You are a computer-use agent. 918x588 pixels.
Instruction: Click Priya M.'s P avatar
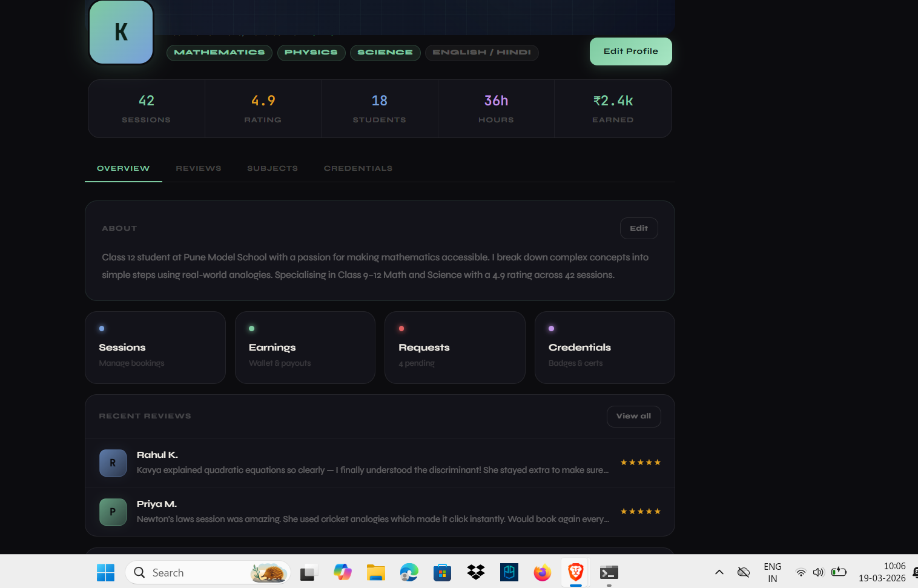[113, 512]
